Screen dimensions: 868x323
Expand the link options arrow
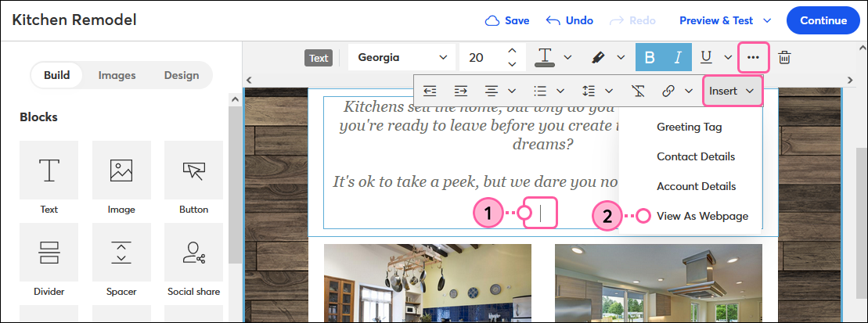[690, 91]
